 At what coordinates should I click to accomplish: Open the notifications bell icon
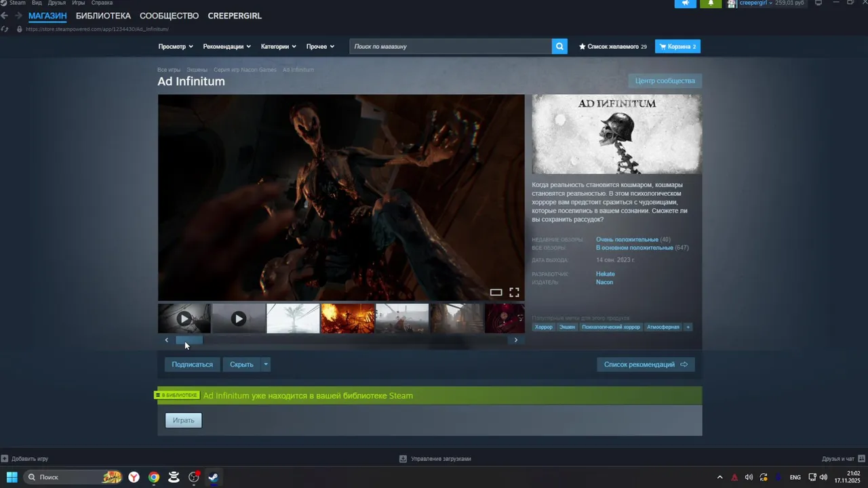click(710, 3)
